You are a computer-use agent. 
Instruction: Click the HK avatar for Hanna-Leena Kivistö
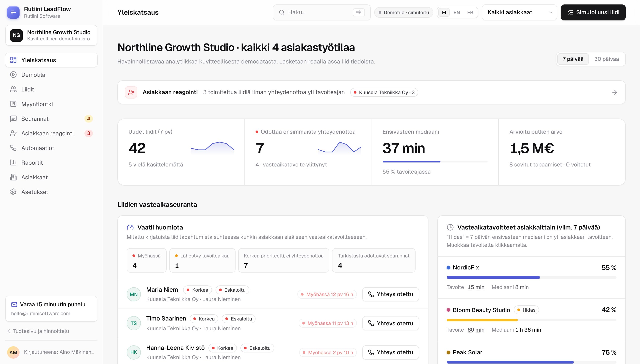coord(134,352)
